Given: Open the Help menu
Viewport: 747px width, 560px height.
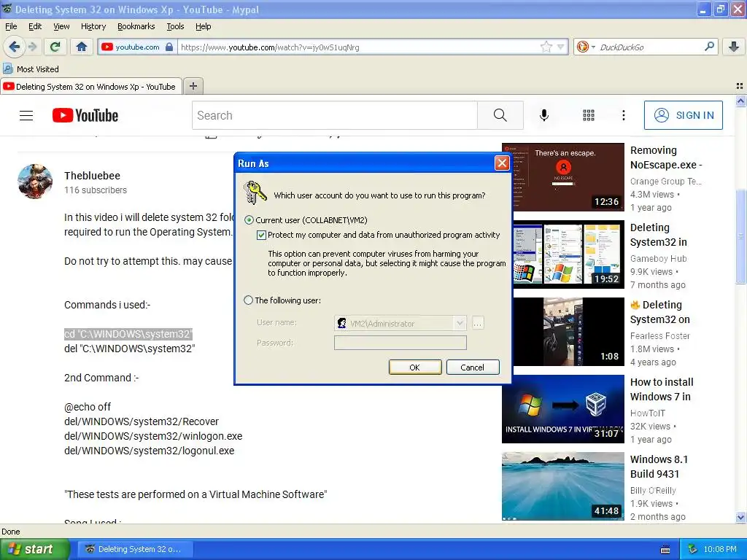Looking at the screenshot, I should tap(204, 26).
